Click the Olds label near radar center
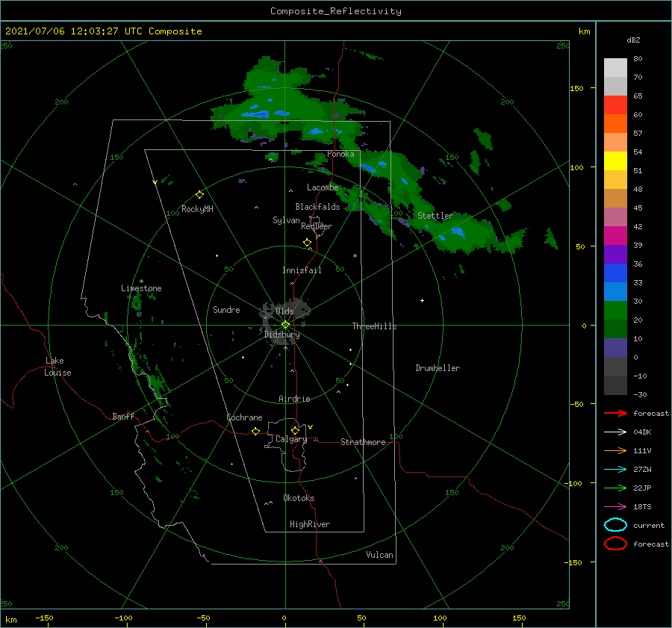Image resolution: width=672 pixels, height=628 pixels. [x=284, y=311]
